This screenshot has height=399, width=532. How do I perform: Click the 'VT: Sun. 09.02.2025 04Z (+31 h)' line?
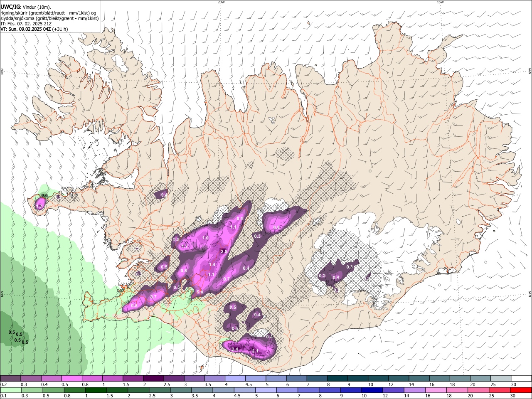34,29
